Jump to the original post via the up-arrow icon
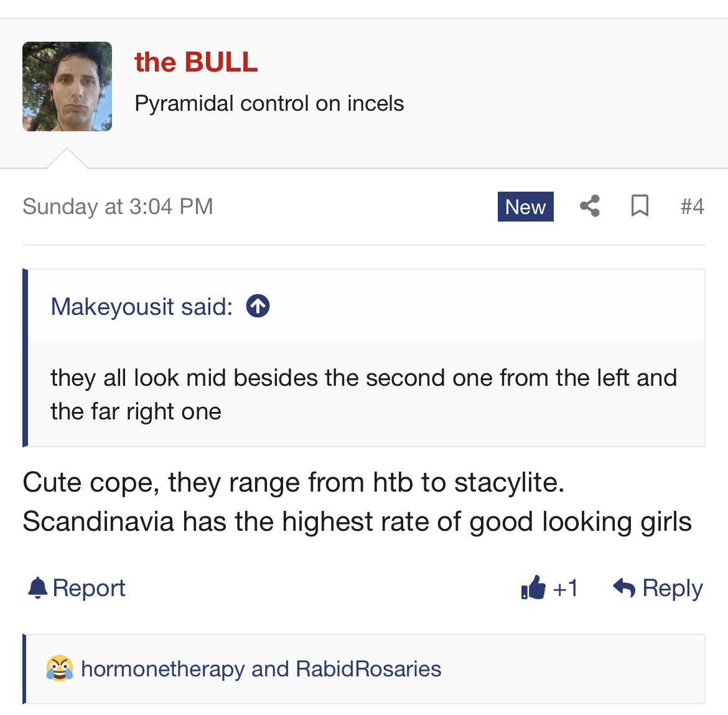Viewport: 728px width, 715px height. [258, 306]
